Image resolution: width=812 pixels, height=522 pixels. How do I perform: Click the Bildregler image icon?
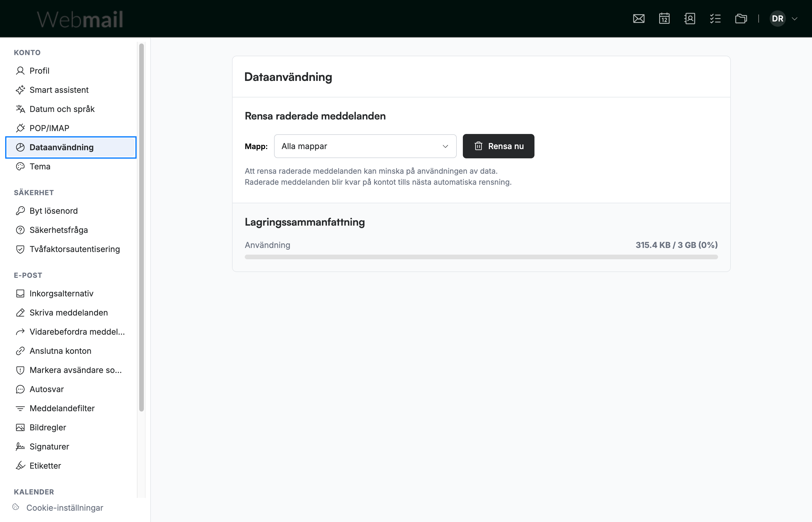tap(20, 427)
